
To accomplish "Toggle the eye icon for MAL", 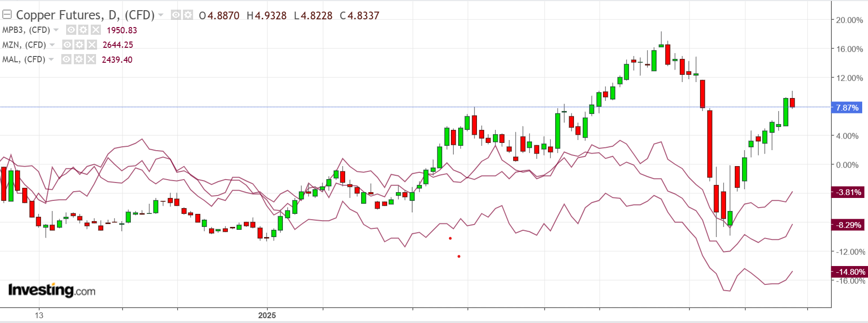I will click(66, 59).
